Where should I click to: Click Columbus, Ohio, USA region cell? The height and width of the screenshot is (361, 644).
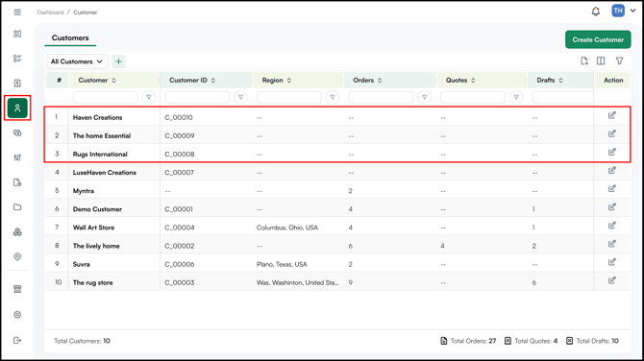click(x=287, y=228)
